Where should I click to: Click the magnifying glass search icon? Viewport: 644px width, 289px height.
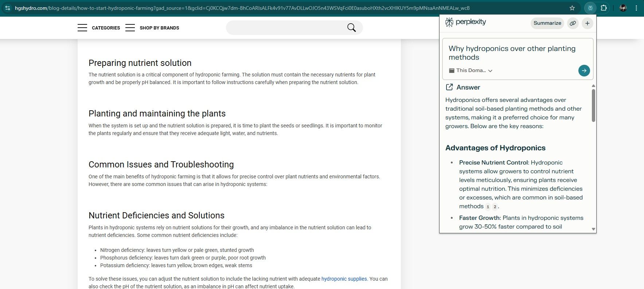click(351, 28)
